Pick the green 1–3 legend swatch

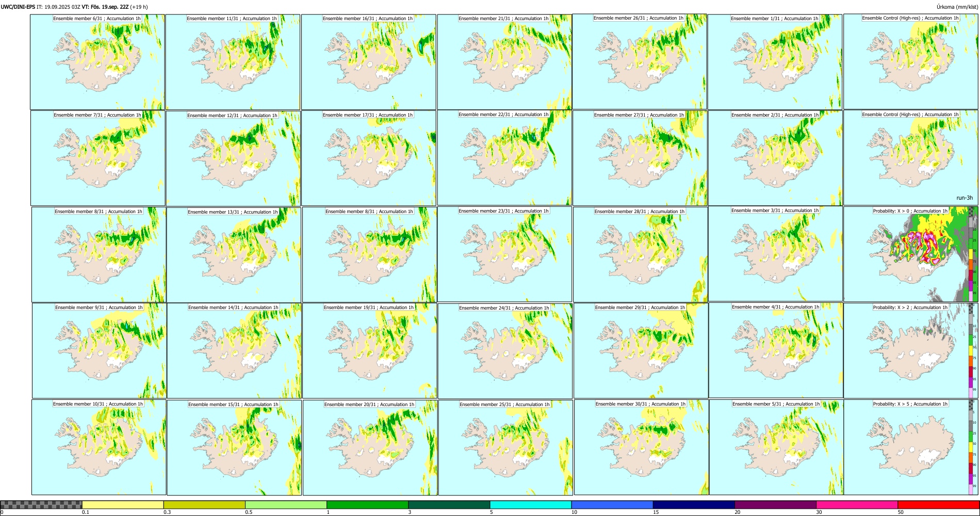[367, 505]
